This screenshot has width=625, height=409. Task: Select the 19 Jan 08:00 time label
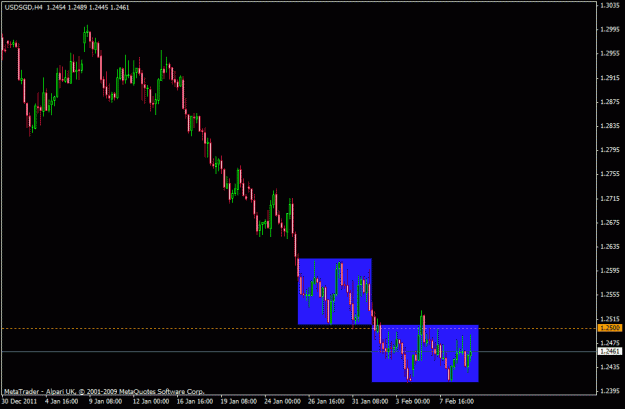click(x=238, y=401)
